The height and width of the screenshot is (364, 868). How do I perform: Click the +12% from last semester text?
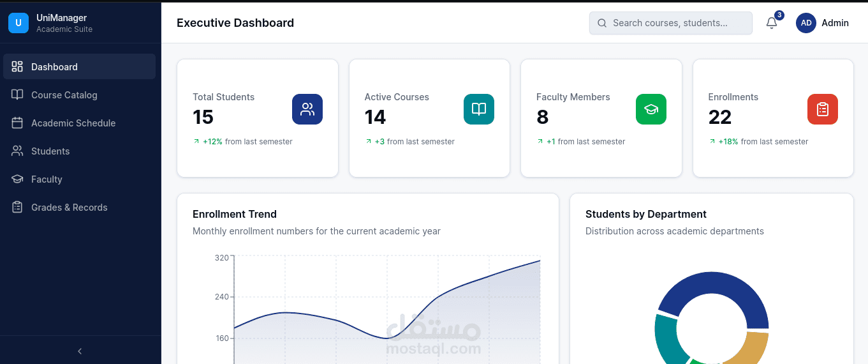(247, 142)
